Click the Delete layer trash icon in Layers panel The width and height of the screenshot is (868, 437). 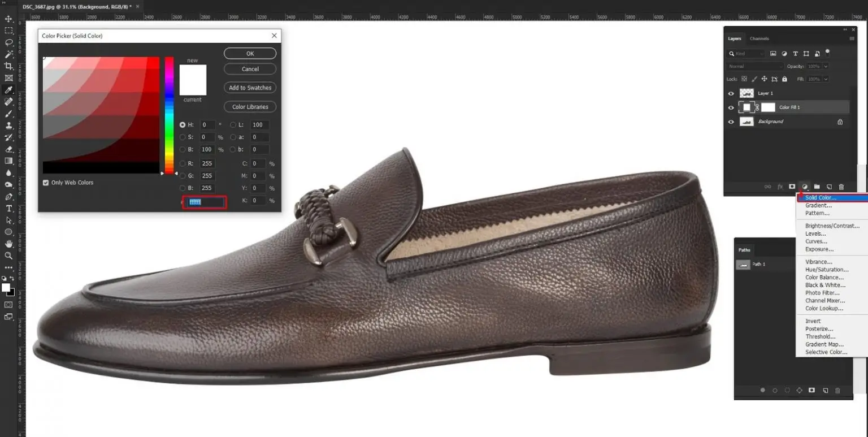point(841,187)
